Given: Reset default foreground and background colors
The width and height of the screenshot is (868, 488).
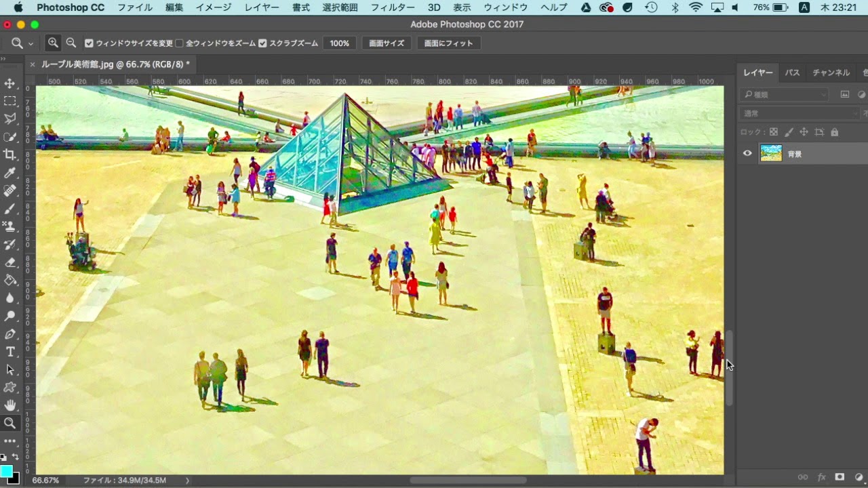Looking at the screenshot, I should coord(3,457).
